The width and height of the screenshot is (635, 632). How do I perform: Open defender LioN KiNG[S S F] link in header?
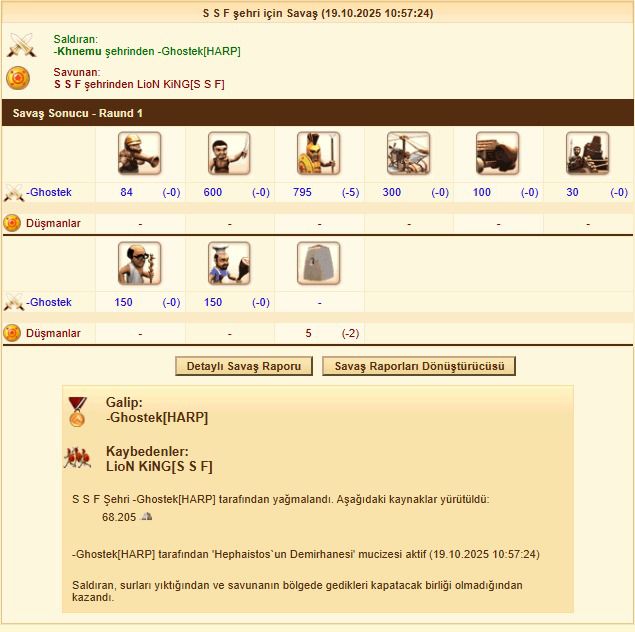pyautogui.click(x=181, y=84)
